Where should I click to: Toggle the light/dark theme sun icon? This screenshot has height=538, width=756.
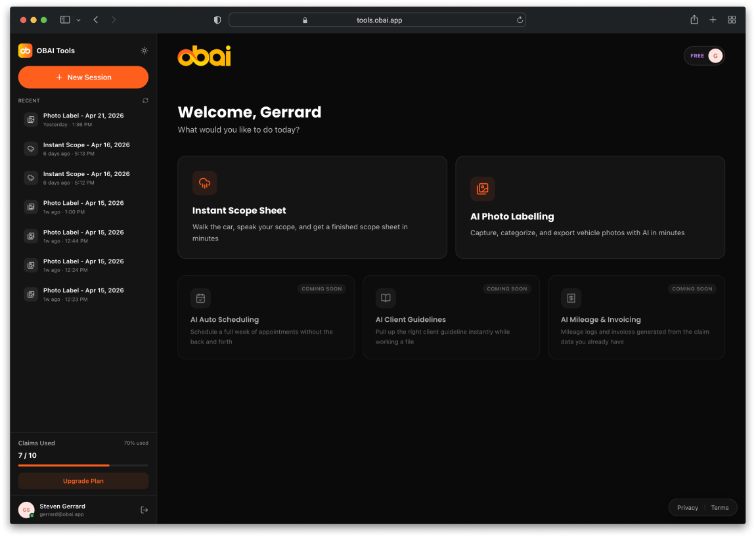coord(144,51)
